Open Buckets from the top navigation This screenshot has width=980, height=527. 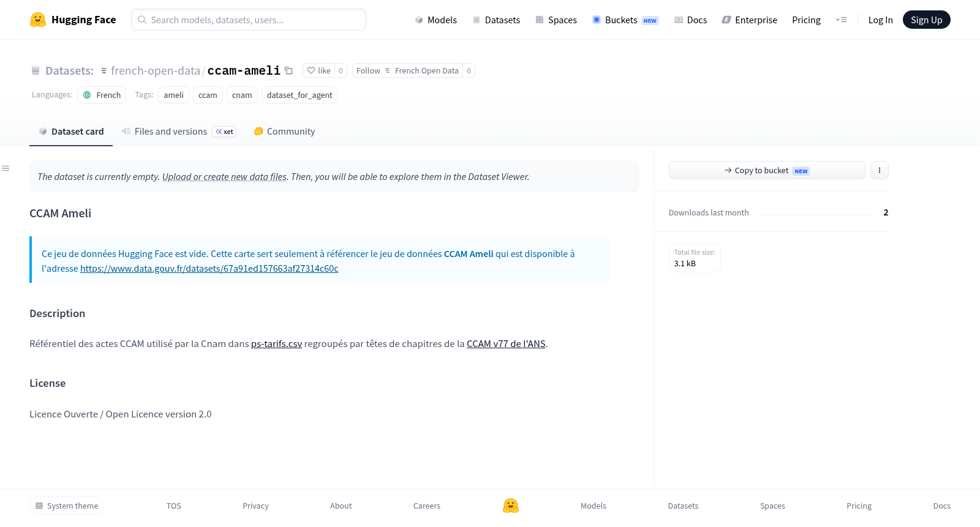click(625, 20)
